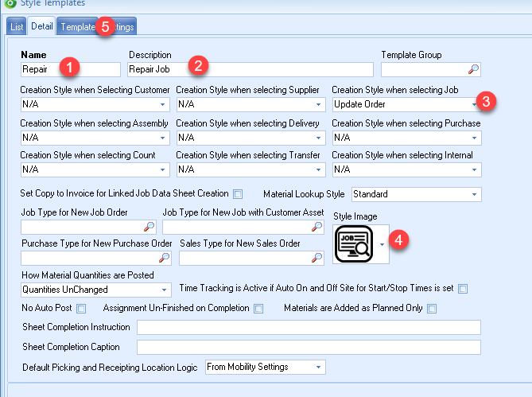Click the Sheet Completion Instruction text field
The width and height of the screenshot is (532, 397).
(x=309, y=328)
